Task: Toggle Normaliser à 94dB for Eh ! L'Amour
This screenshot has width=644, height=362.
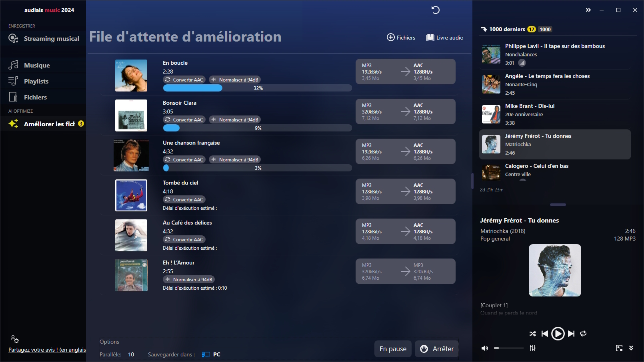Action: pyautogui.click(x=189, y=280)
